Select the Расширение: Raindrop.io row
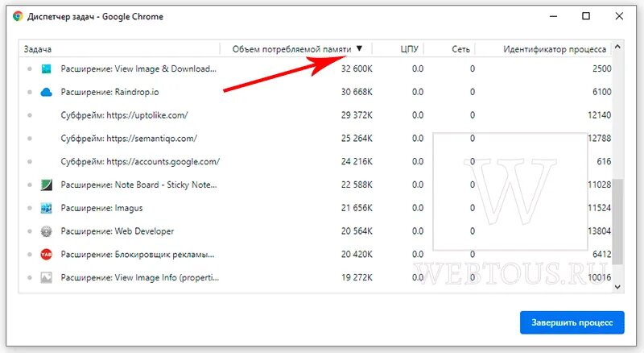The width and height of the screenshot is (644, 353). [316, 92]
